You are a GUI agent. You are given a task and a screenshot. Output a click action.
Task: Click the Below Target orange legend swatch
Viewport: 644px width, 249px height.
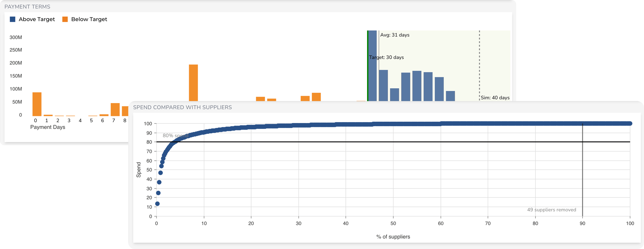click(65, 19)
